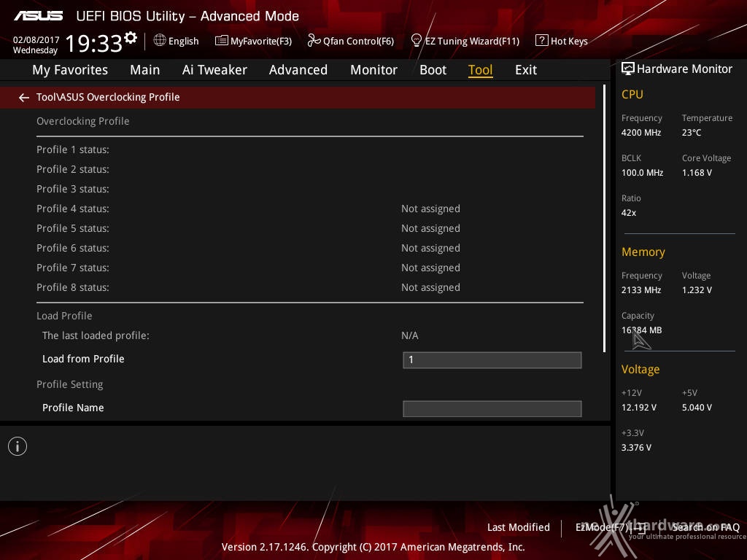Click the Hot Keys question mark icon
The width and height of the screenshot is (747, 560).
[x=541, y=41]
